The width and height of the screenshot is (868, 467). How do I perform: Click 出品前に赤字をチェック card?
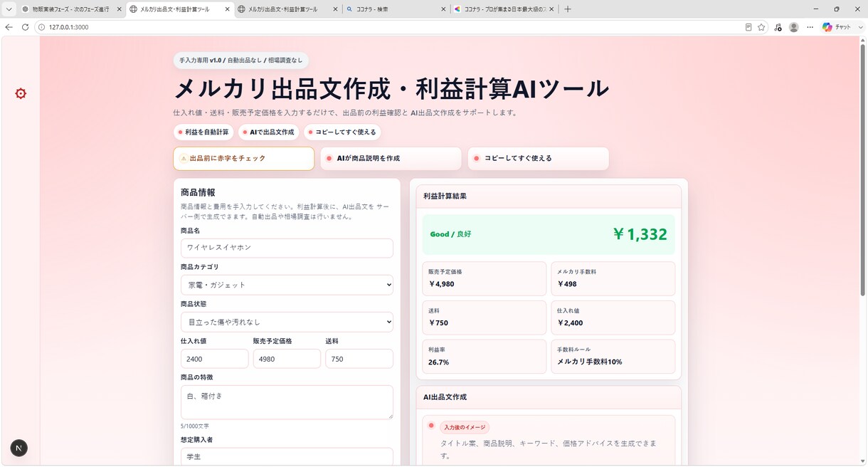click(244, 159)
